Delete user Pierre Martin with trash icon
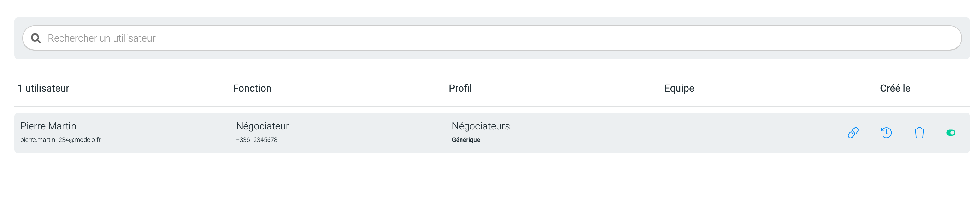This screenshot has width=980, height=197. tap(919, 133)
